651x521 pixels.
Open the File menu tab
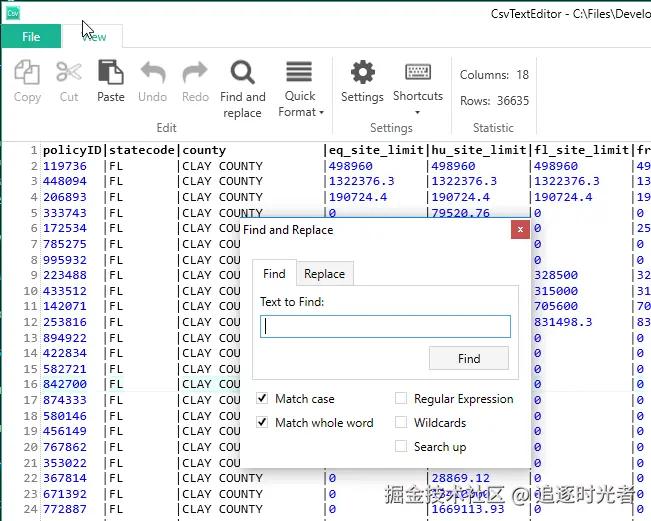(32, 37)
